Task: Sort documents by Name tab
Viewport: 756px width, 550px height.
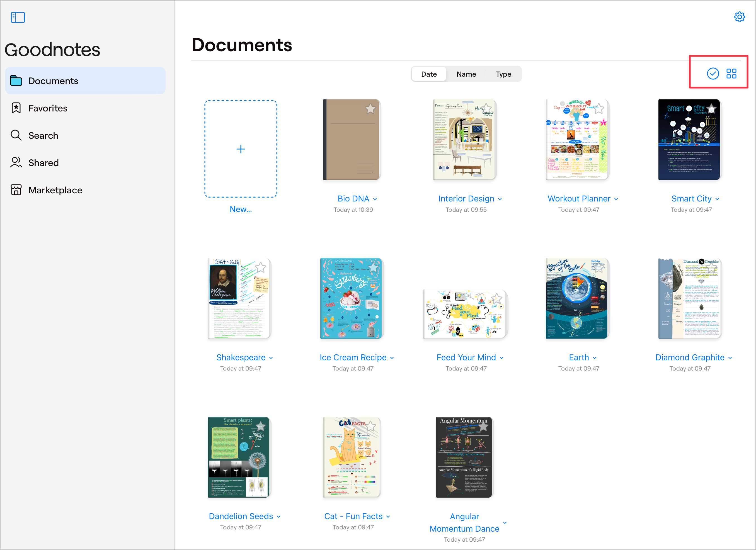Action: 466,74
